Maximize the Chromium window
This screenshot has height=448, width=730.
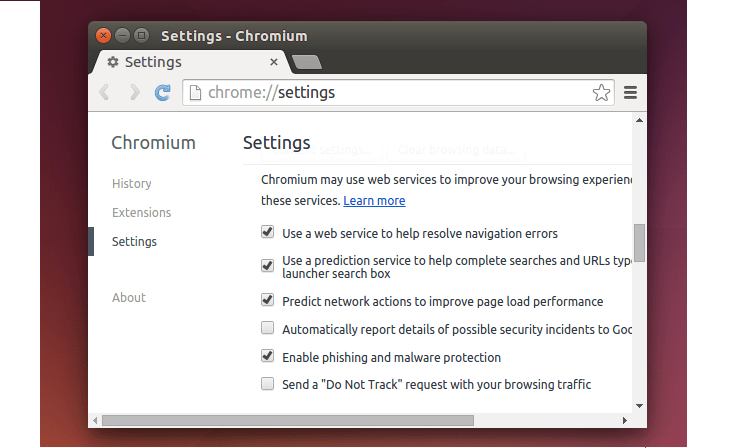(142, 35)
